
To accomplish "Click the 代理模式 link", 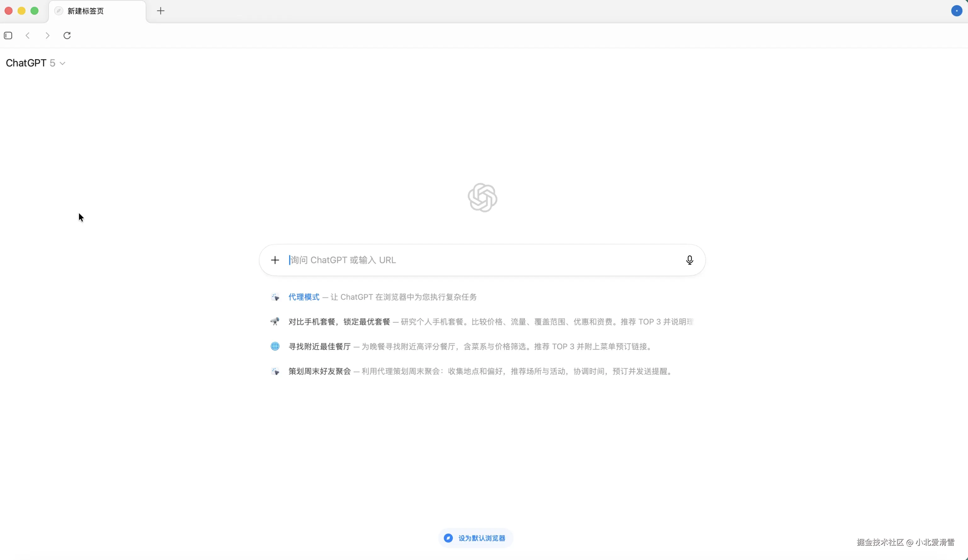I will pyautogui.click(x=304, y=297).
